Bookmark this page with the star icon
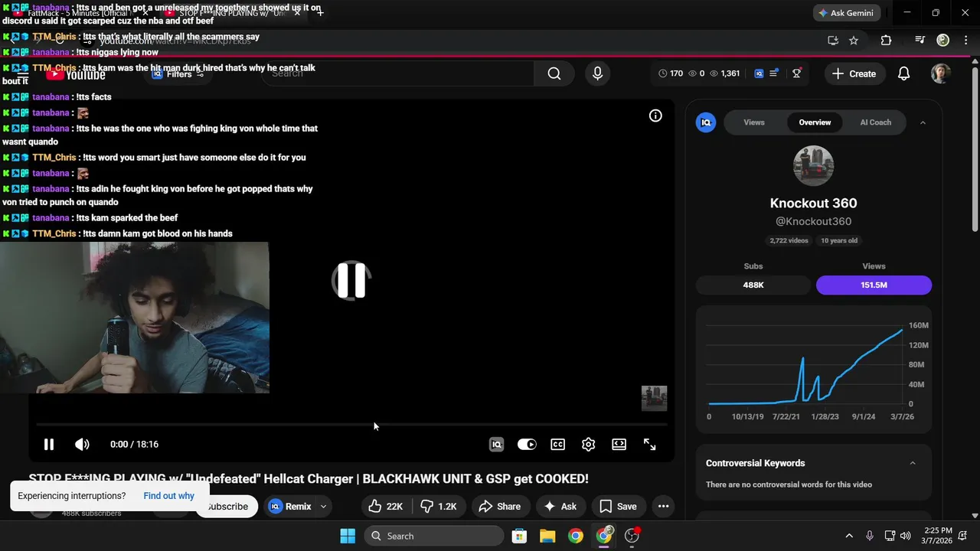980x551 pixels. coord(854,41)
